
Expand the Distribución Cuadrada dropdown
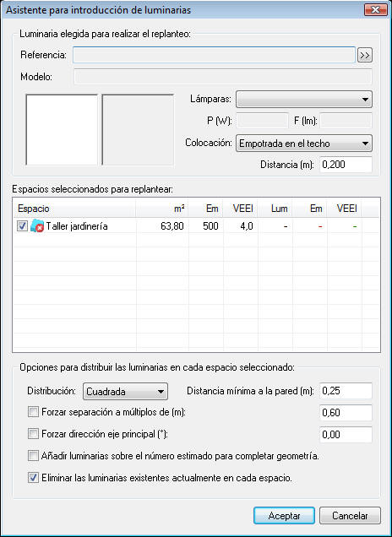[x=125, y=392]
